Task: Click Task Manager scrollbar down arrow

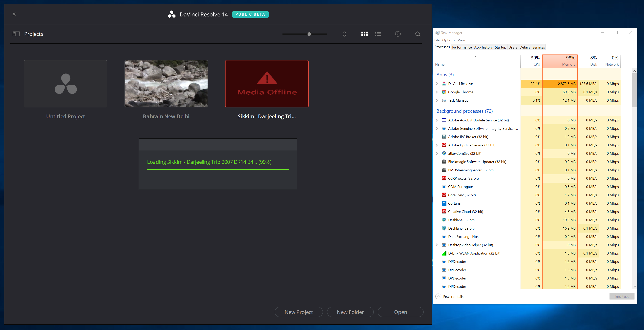Action: click(634, 286)
